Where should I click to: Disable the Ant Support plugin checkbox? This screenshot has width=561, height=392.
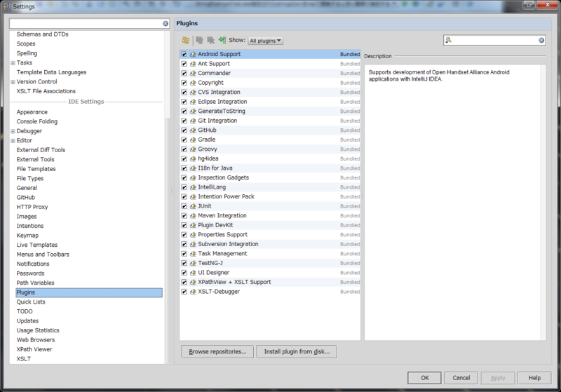coord(184,64)
